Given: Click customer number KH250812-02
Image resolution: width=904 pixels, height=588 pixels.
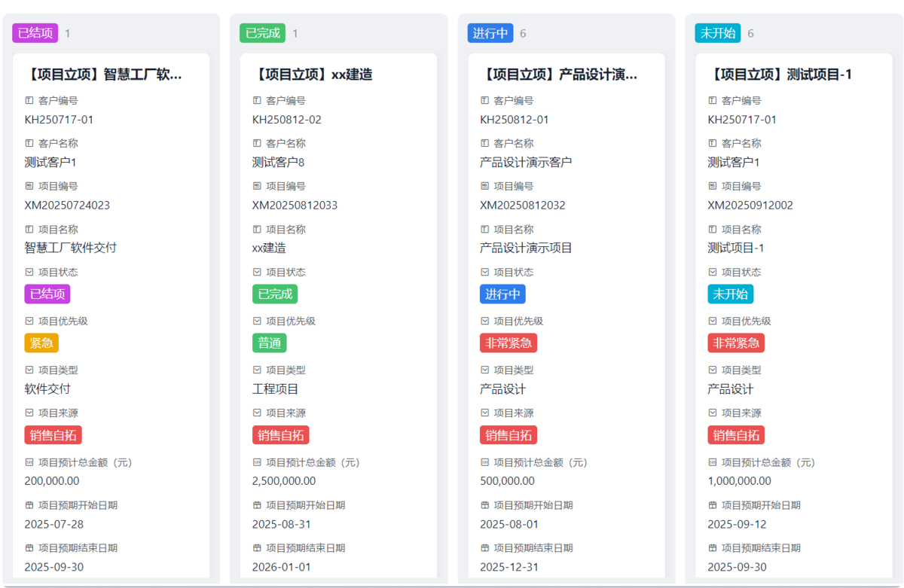Looking at the screenshot, I should (x=287, y=119).
